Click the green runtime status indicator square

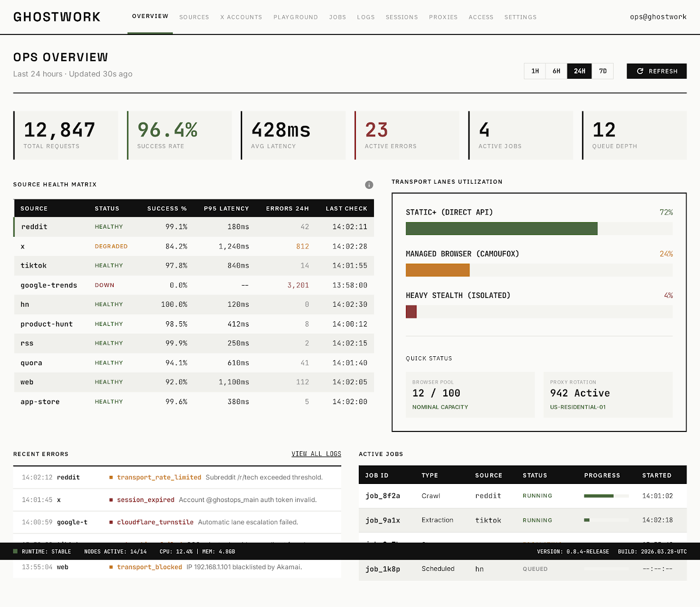coord(16,552)
